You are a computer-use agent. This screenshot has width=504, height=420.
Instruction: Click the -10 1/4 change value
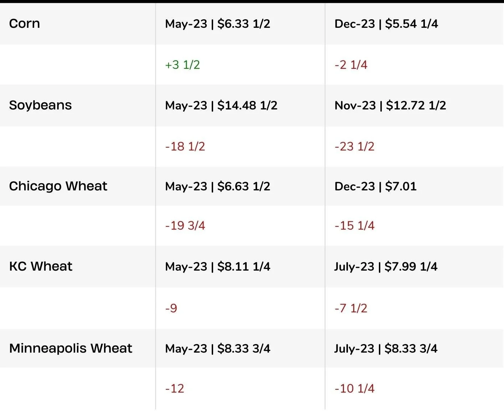[x=354, y=389]
